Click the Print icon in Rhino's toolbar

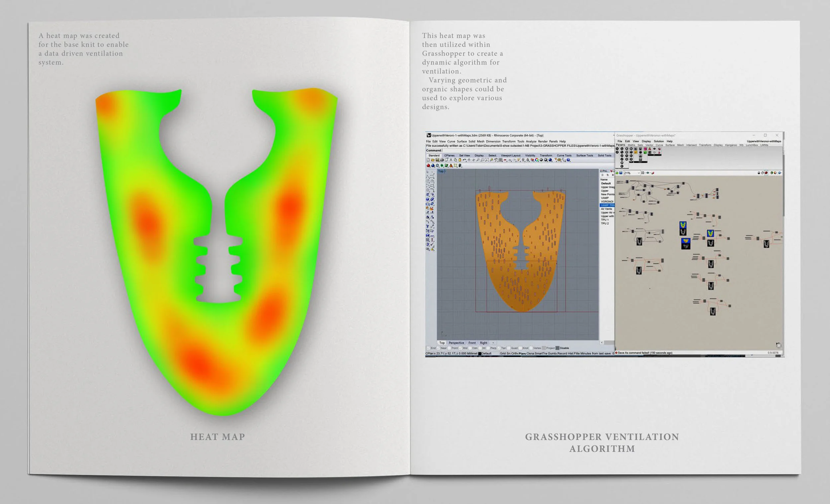[x=442, y=160]
